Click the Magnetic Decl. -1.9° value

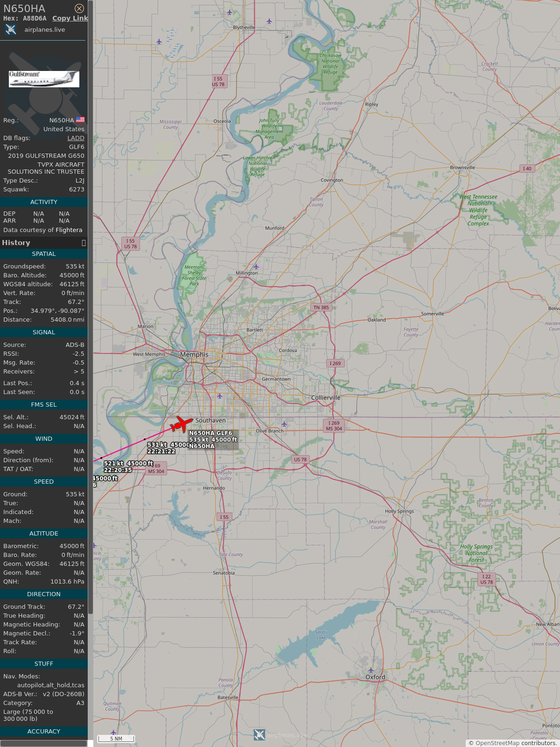(x=77, y=634)
